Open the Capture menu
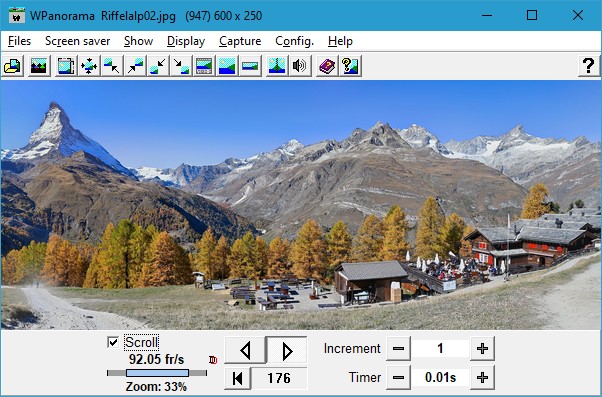602x397 pixels. pos(240,41)
